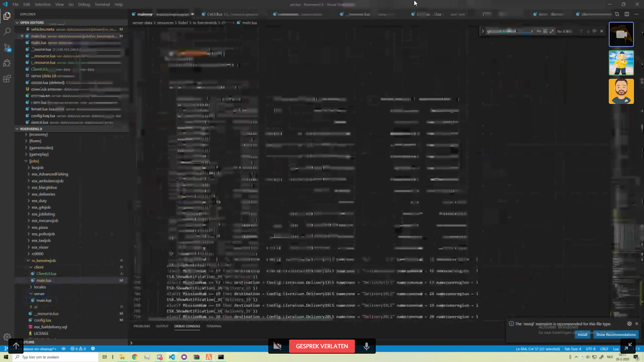The image size is (644, 362).
Task: Switch to the PROBLEMS panel tab
Action: click(x=142, y=326)
